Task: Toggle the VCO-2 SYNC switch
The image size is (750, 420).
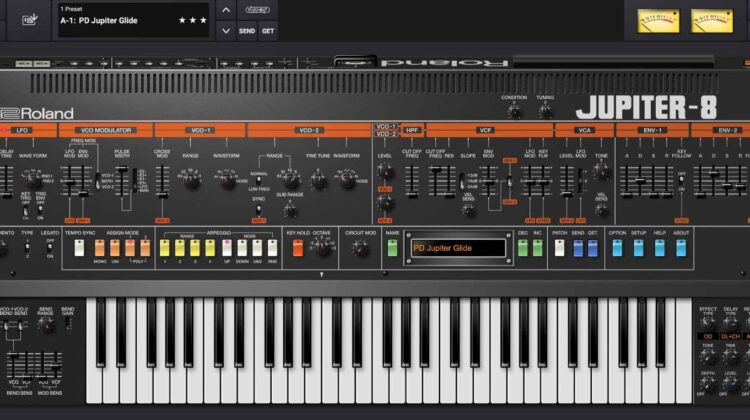Action: (259, 210)
